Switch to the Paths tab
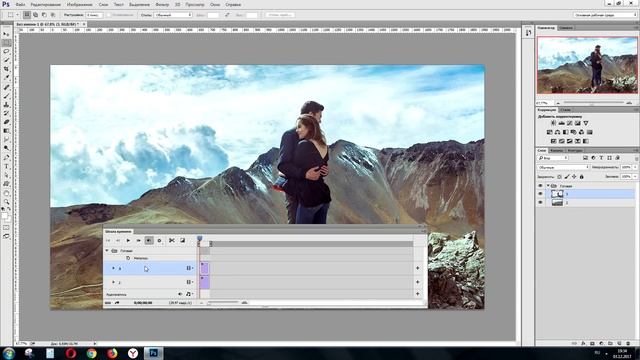 click(x=575, y=151)
